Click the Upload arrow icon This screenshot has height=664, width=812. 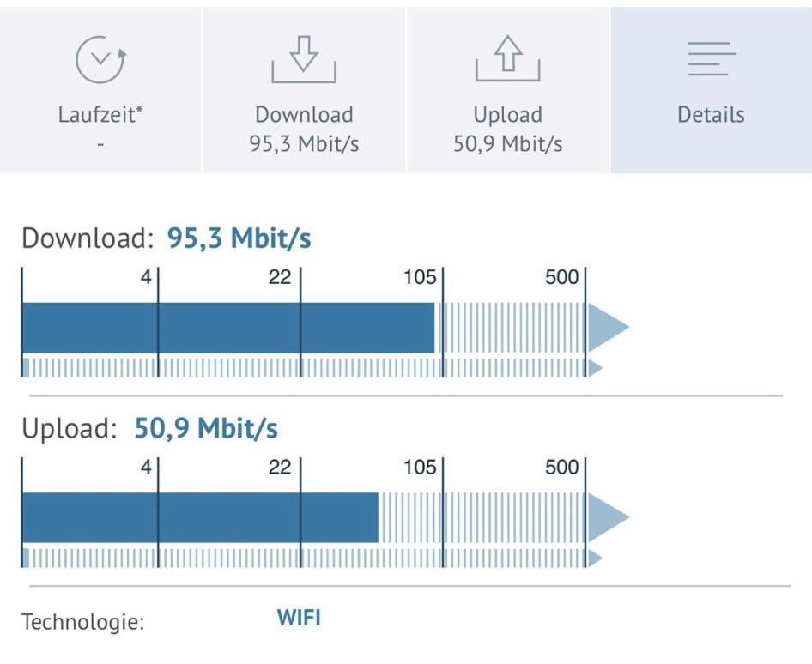[x=507, y=58]
